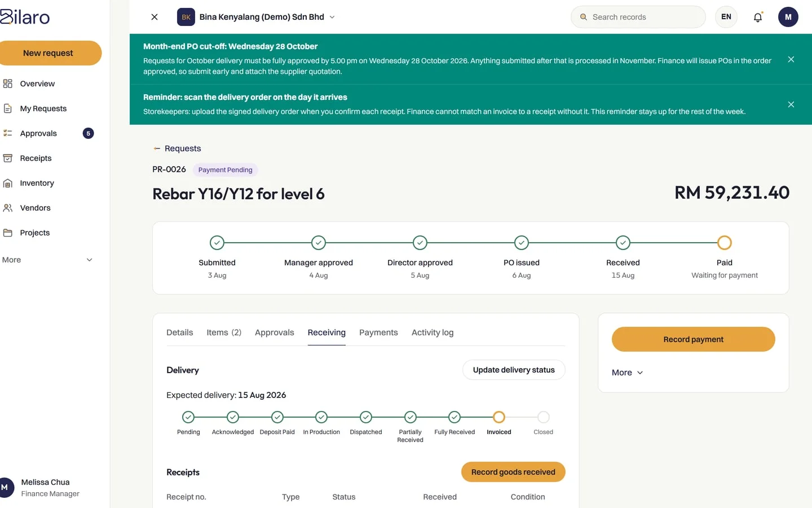
Task: Open the More actions dropdown under Record payment
Action: [628, 373]
